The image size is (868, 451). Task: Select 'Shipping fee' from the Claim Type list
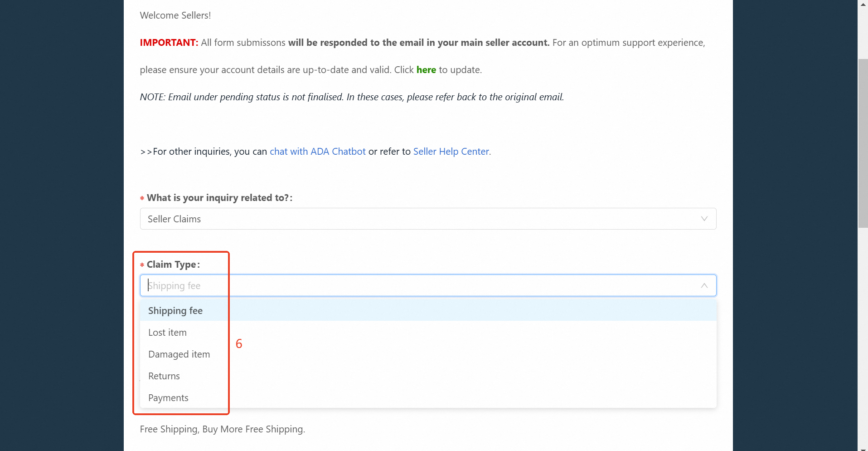tap(175, 310)
